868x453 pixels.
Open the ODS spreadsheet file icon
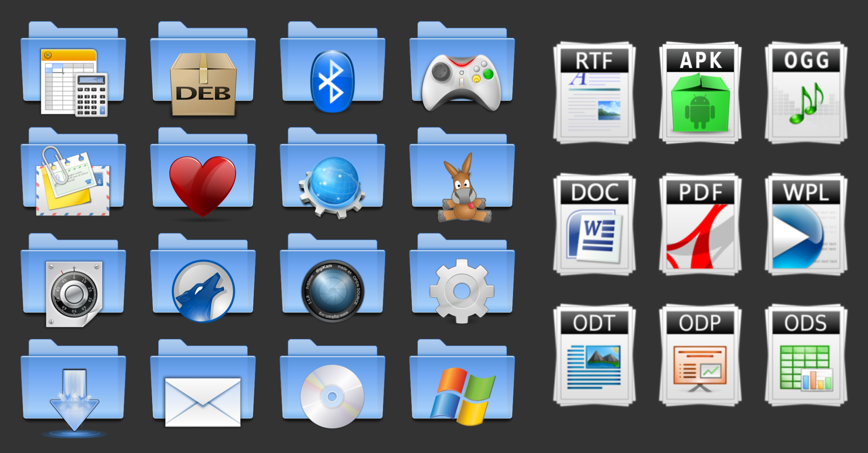coord(806,355)
